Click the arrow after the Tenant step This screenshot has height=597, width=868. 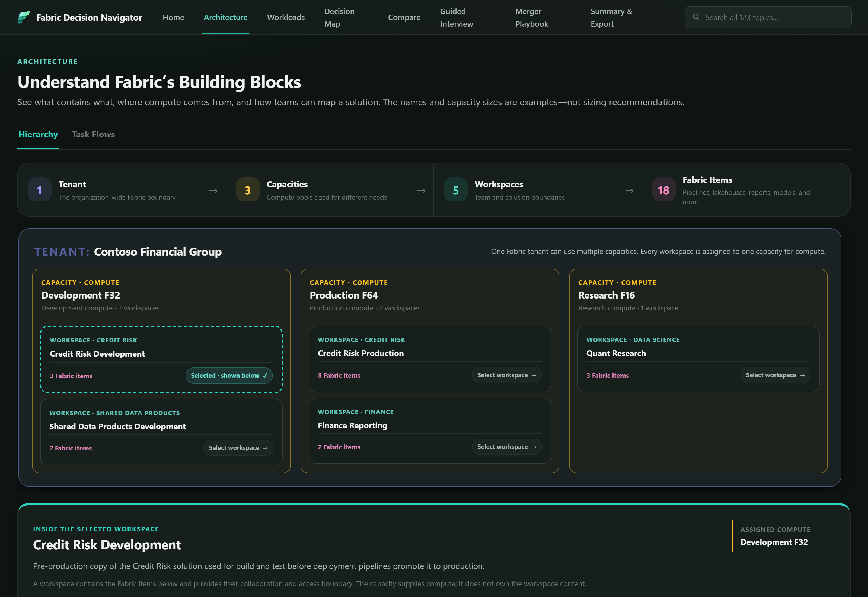213,191
